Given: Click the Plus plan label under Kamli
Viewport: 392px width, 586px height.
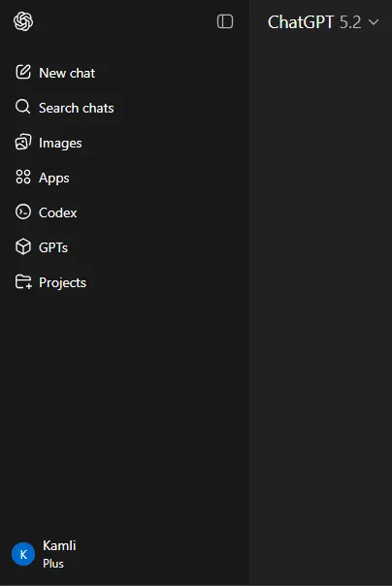Looking at the screenshot, I should tap(53, 564).
